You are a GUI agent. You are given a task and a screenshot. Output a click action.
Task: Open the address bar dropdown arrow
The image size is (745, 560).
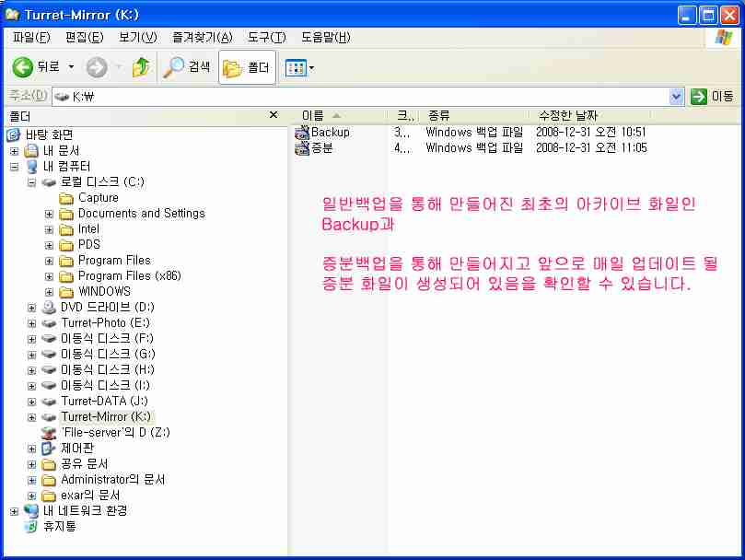coord(676,96)
